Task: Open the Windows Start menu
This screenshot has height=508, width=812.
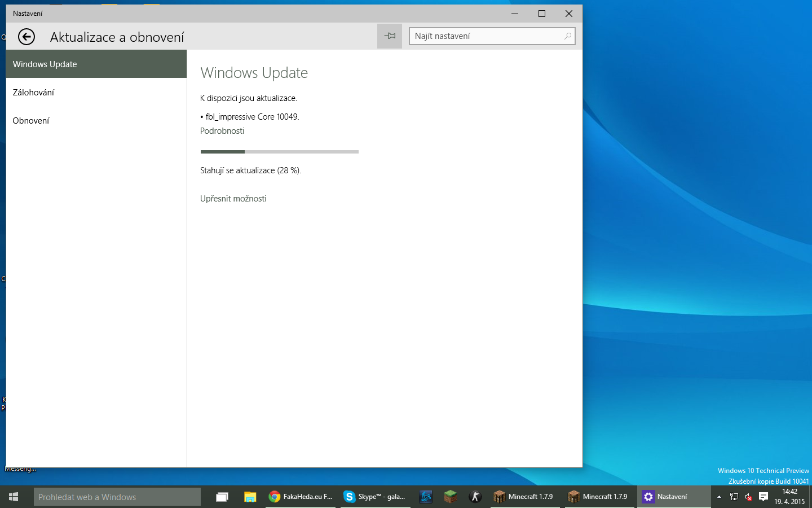Action: point(14,497)
